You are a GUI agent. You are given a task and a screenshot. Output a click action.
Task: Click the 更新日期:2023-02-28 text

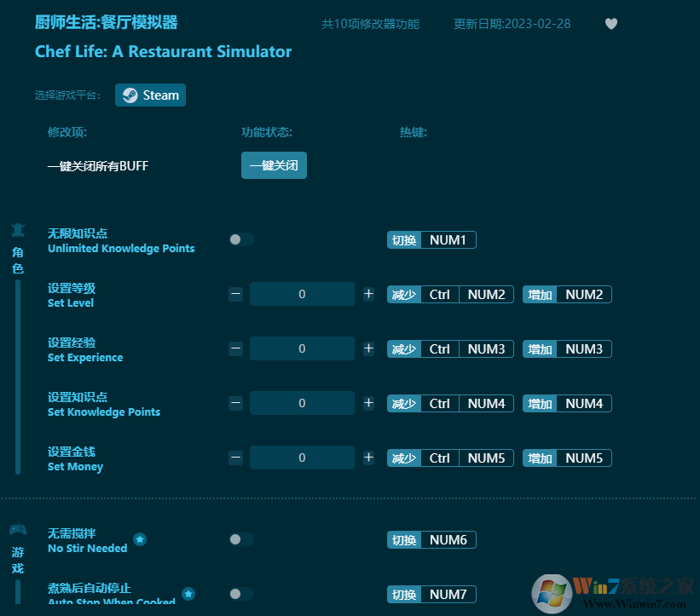coord(512,24)
